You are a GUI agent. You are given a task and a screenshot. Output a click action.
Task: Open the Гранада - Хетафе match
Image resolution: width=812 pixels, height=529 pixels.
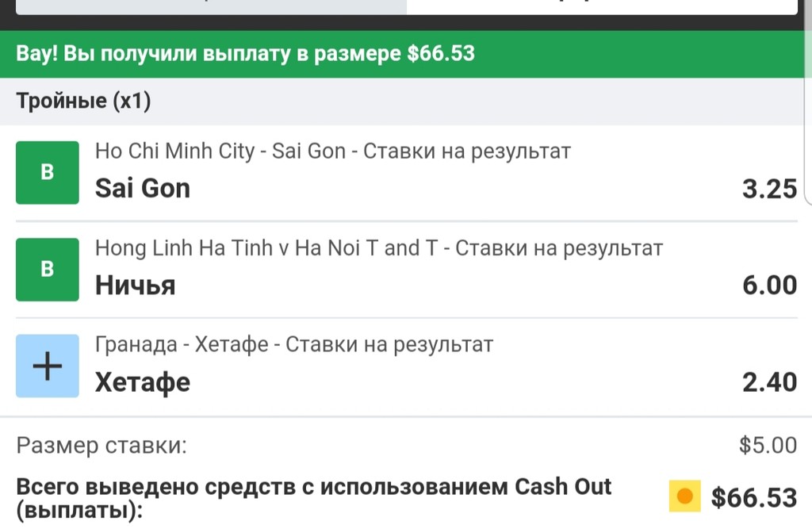[293, 345]
